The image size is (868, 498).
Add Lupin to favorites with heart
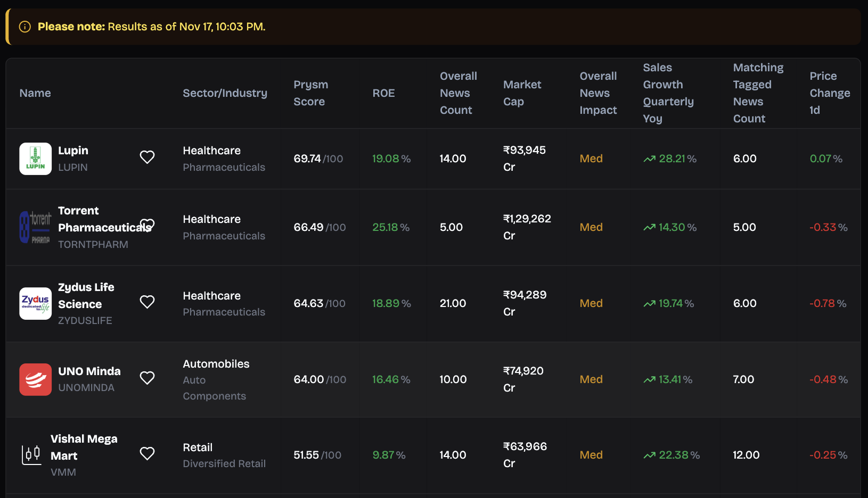pos(147,157)
